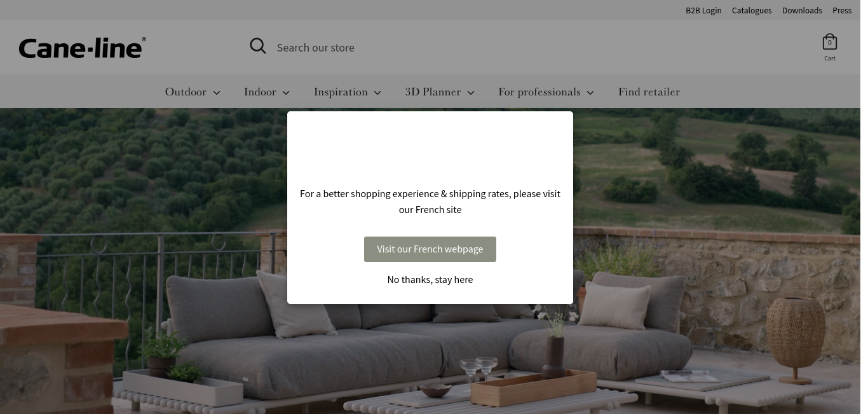Open the Indoor menu item

click(260, 92)
